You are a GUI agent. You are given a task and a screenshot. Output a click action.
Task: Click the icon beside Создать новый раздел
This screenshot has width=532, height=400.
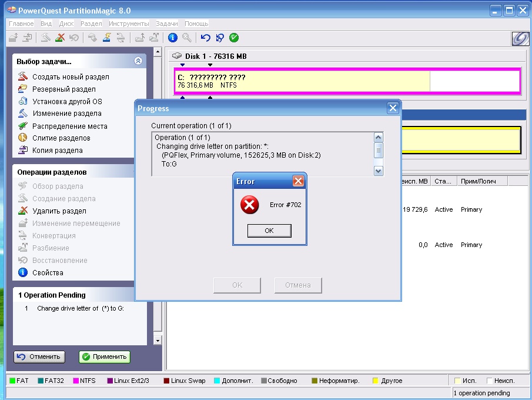coord(23,76)
